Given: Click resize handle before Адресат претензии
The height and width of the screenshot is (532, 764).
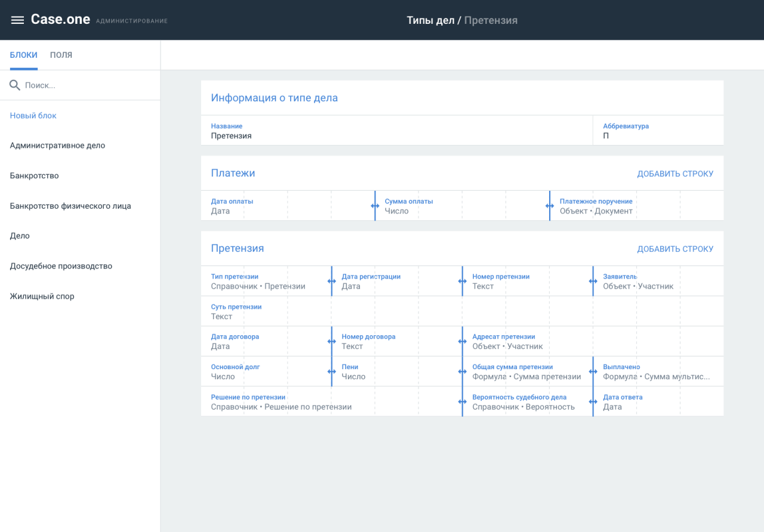Looking at the screenshot, I should [x=463, y=341].
